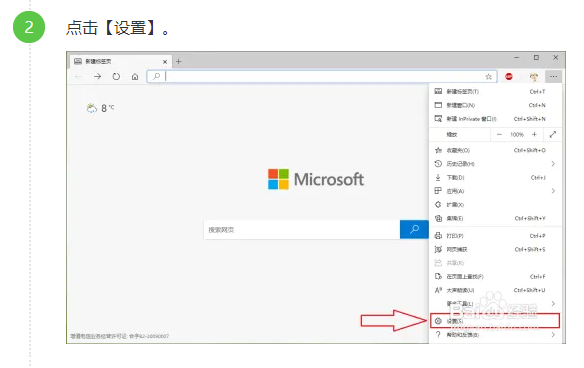The height and width of the screenshot is (368, 584).
Task: Click the Microsoft logo
Action: [x=316, y=179]
